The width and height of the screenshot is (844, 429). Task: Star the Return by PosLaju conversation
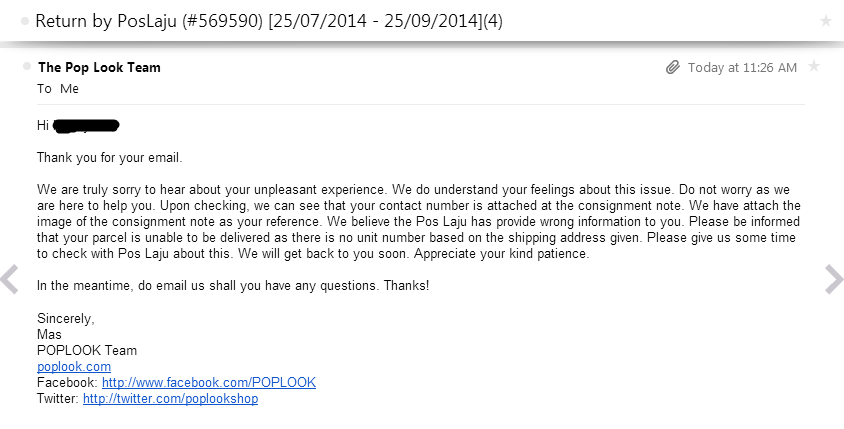825,21
